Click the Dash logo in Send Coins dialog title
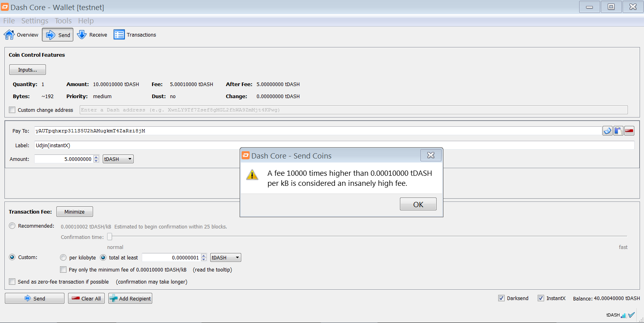Viewport: 644px width, 323px height. point(246,155)
